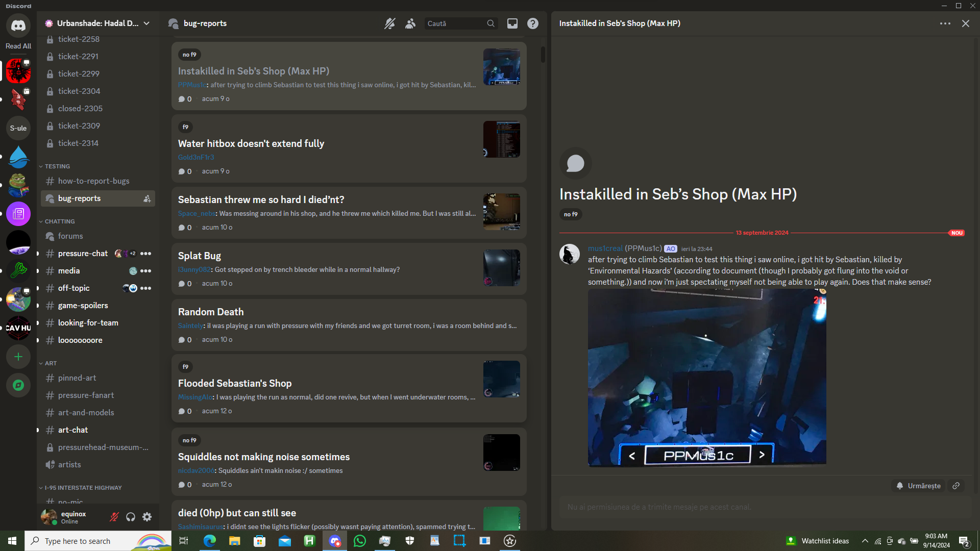The width and height of the screenshot is (980, 551).
Task: Collapse the CHATTING channel category
Action: 59,221
